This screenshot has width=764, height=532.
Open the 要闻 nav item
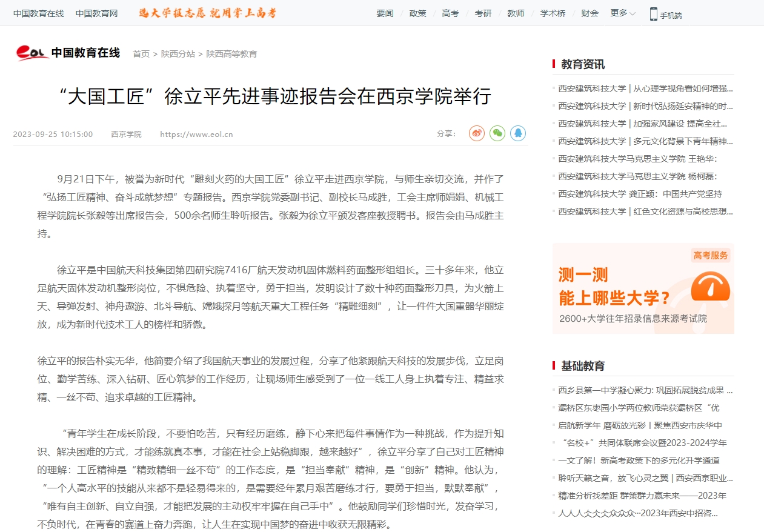[385, 13]
